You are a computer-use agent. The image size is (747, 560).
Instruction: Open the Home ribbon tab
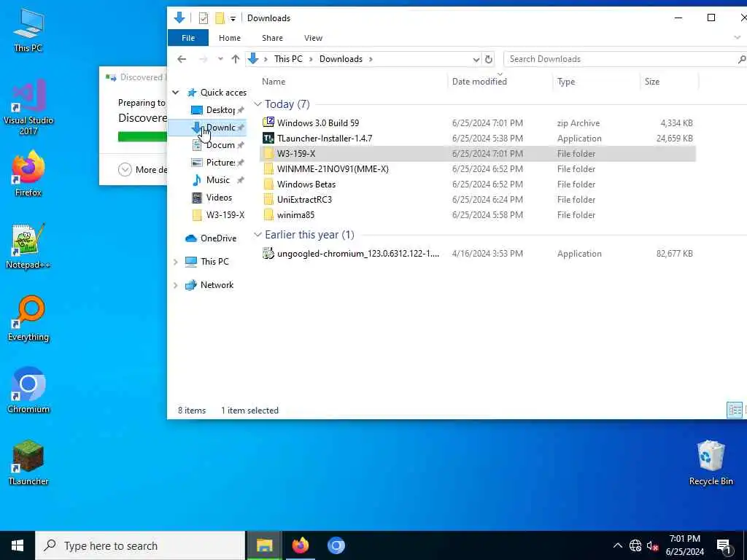(230, 38)
